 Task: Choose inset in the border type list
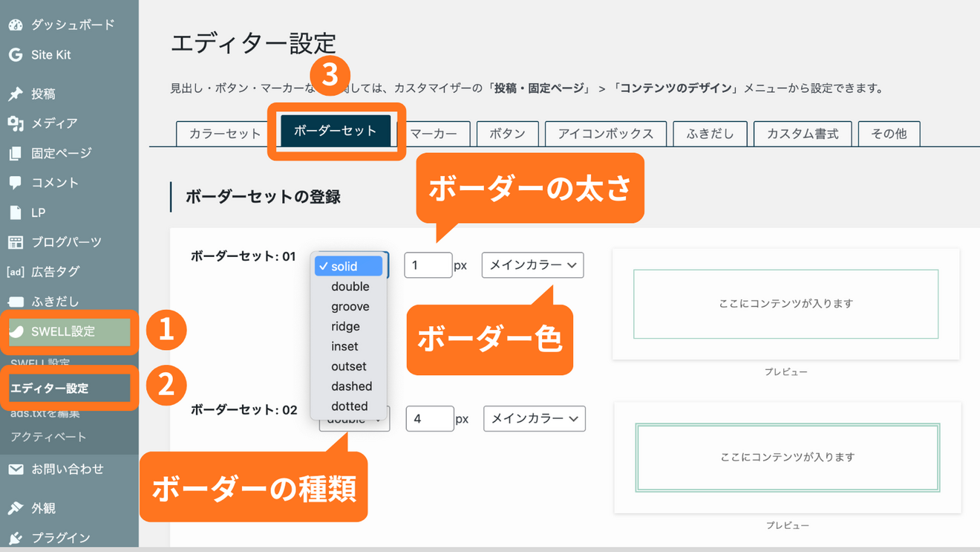[349, 346]
